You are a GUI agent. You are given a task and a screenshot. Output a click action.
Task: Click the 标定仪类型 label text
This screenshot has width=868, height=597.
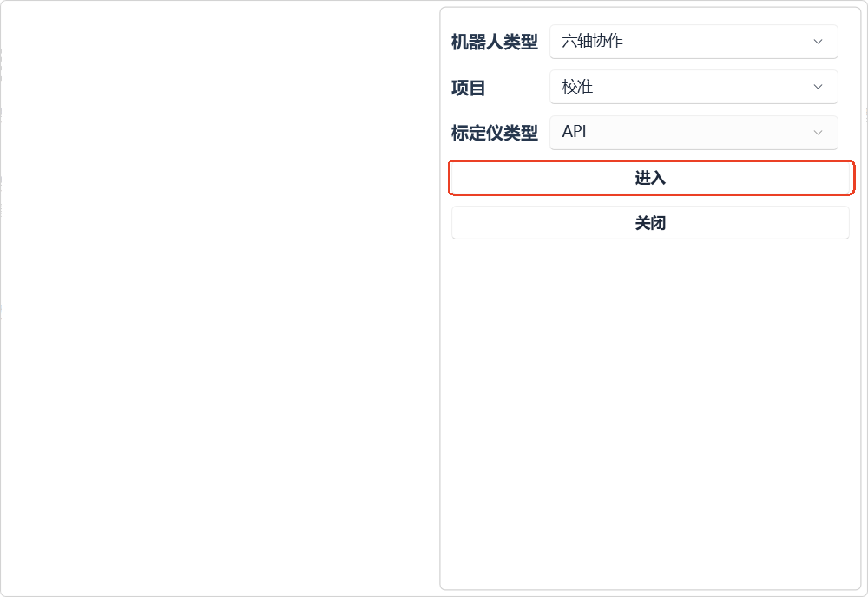494,134
